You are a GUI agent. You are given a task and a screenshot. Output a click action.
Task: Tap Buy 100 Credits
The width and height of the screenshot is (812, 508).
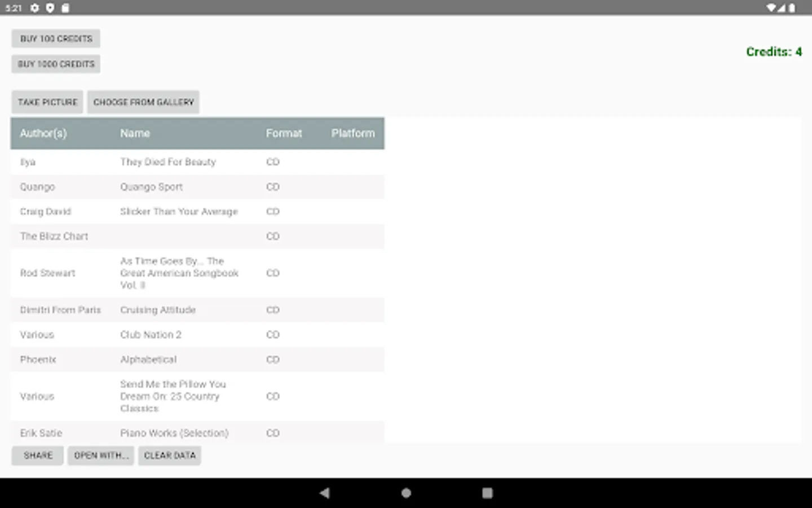coord(55,38)
